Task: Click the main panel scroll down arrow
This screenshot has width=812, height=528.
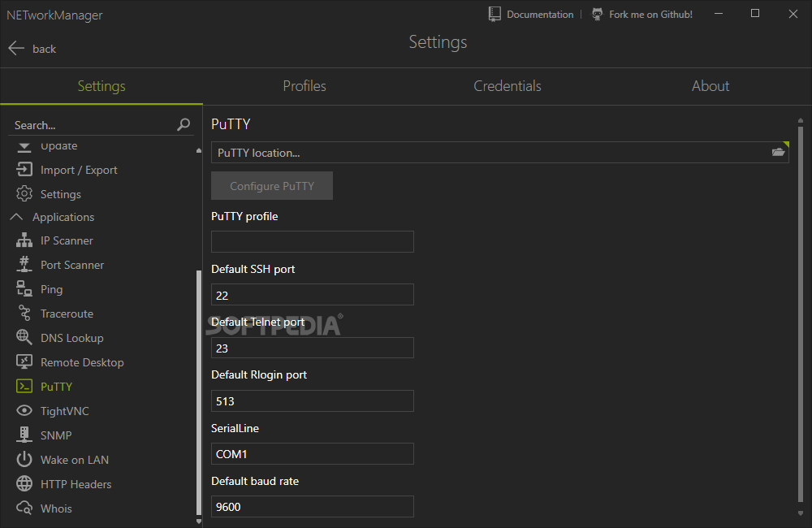Action: coord(801,513)
